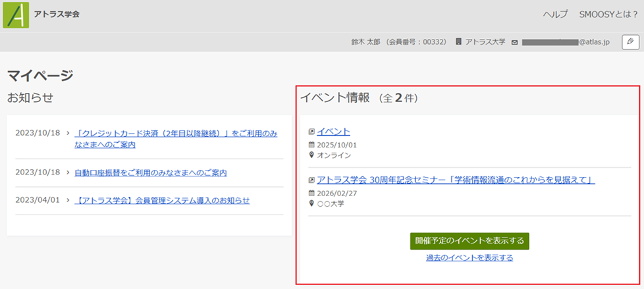Screen dimensions: 644x289
Task: Click the envelope icon before the email address
Action: tap(514, 42)
